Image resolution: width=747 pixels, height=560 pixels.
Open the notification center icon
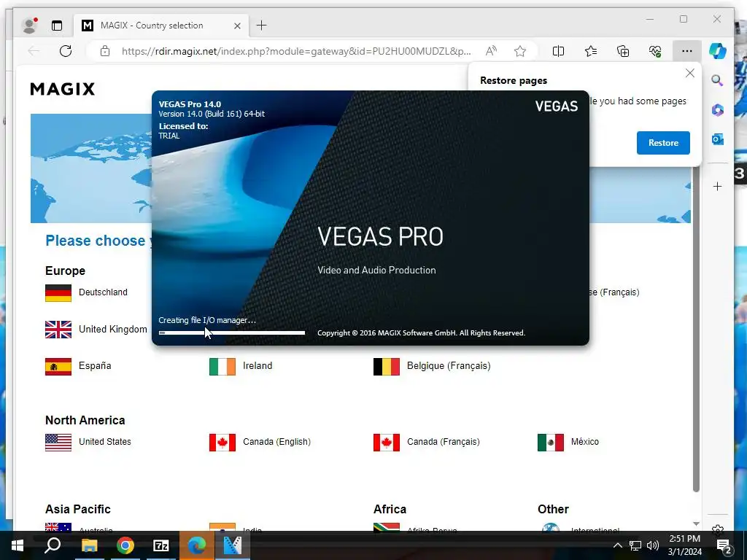724,545
